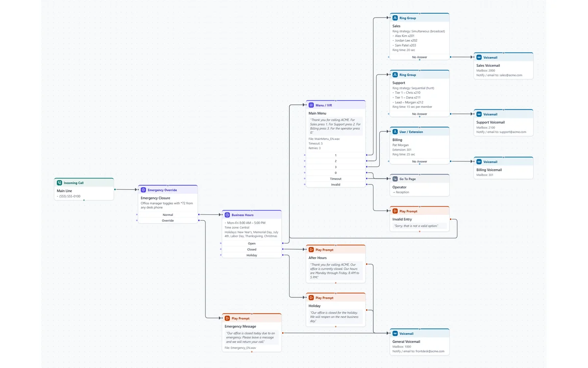The height and width of the screenshot is (368, 588).
Task: Click the Main Menu title text
Action: [x=318, y=113]
